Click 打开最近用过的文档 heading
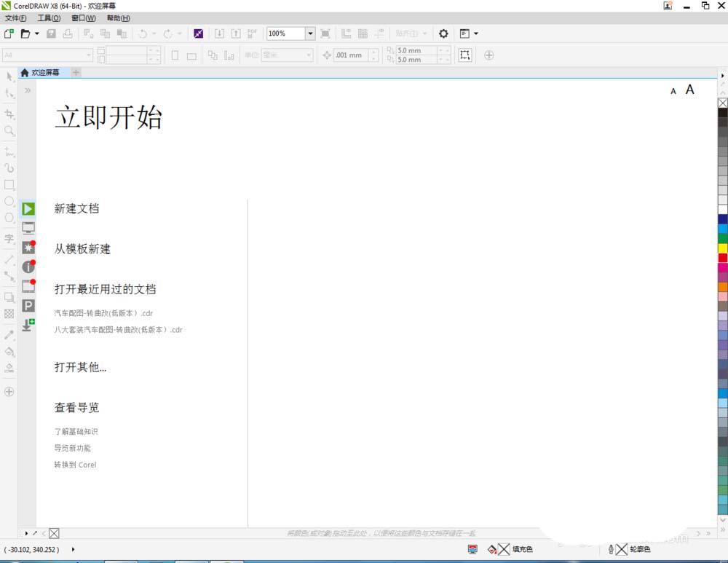 pos(105,289)
